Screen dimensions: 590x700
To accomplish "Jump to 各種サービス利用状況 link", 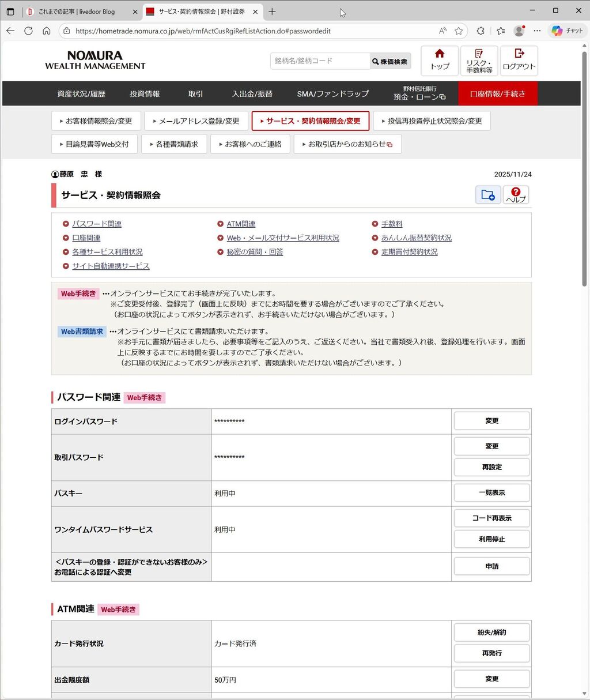I will tap(107, 252).
